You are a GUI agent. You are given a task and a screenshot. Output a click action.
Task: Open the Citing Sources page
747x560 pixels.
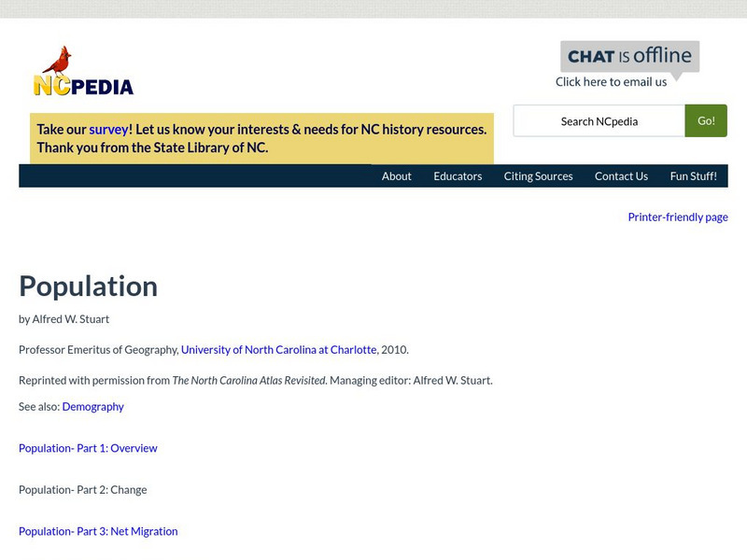tap(538, 175)
